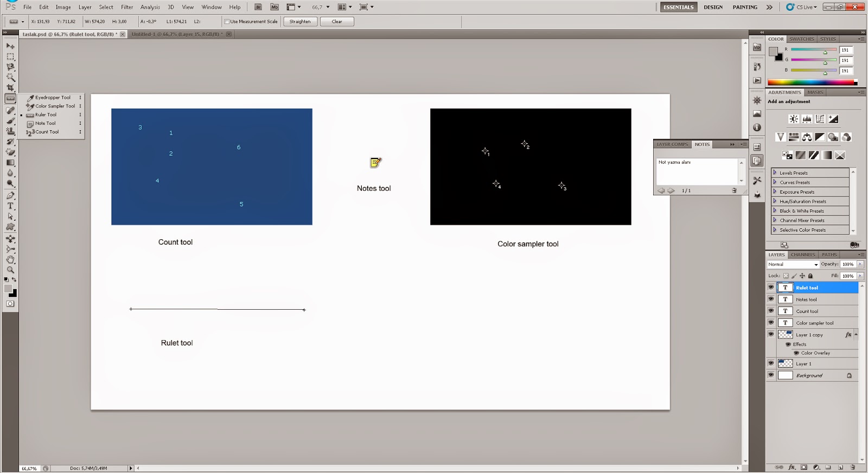Select the Rectangular Marquee tool
Viewport: 868px width, 473px height.
10,56
